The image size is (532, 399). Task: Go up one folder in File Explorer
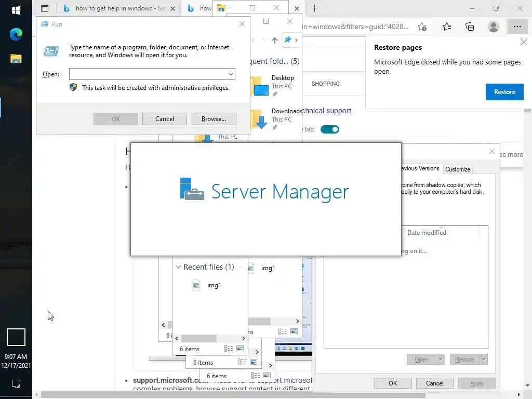(x=274, y=41)
